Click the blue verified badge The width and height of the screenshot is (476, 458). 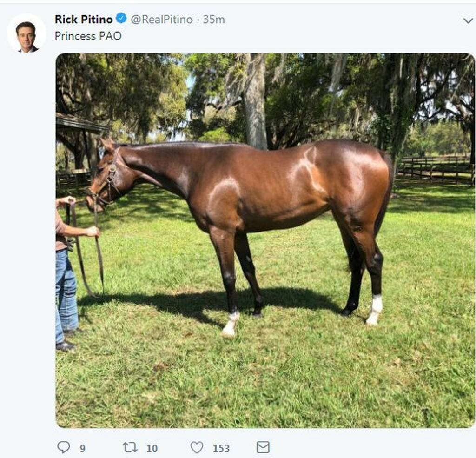pos(121,19)
